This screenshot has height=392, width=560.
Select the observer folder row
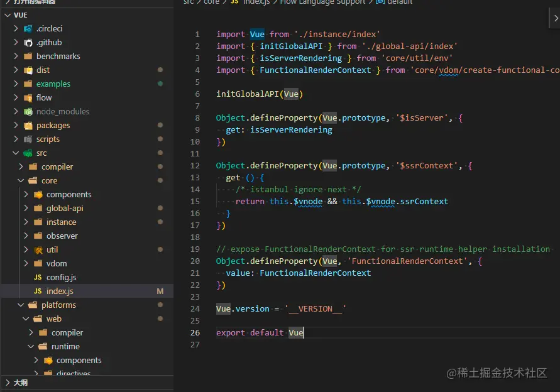point(87,236)
